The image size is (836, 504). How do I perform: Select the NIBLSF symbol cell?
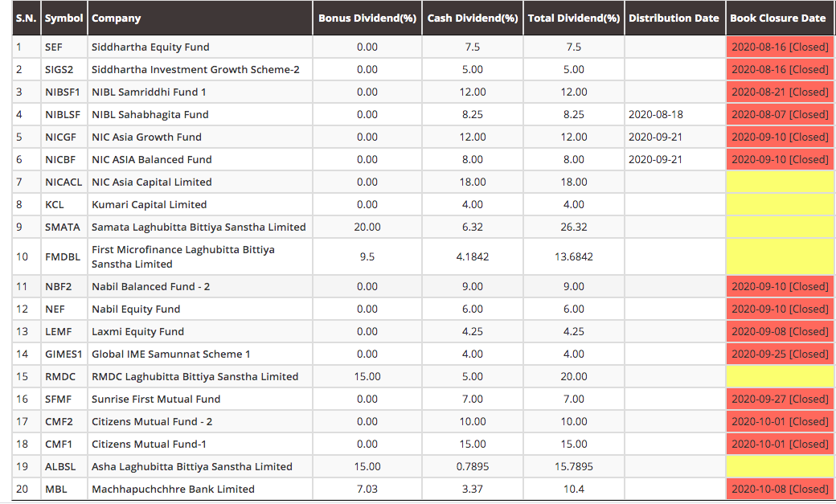coord(61,114)
